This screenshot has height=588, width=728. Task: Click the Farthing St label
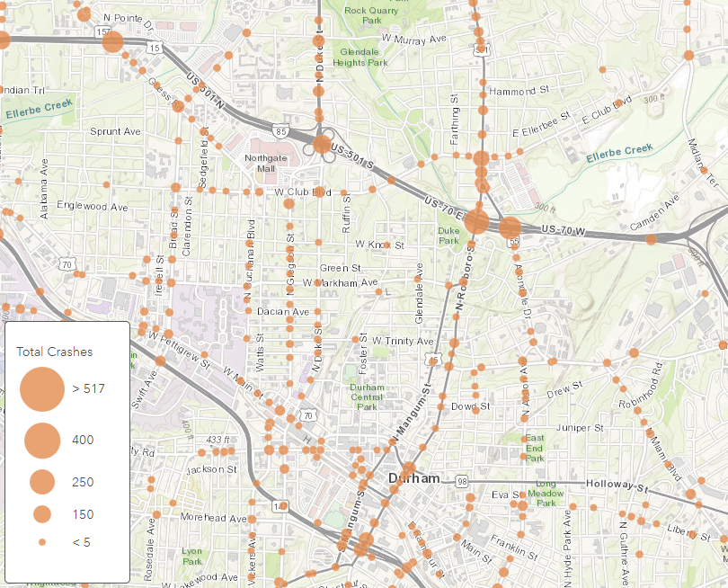point(454,119)
